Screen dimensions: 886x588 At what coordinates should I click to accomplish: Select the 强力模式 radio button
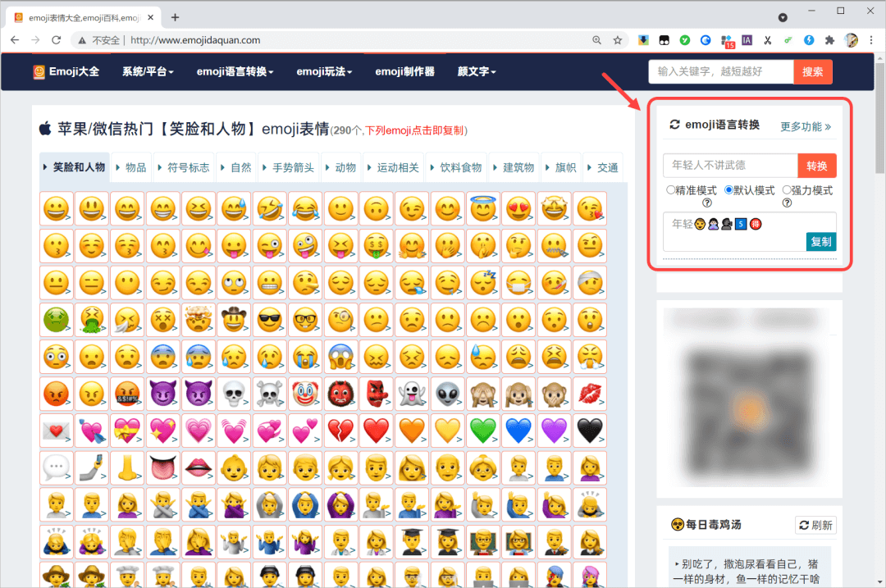point(787,189)
